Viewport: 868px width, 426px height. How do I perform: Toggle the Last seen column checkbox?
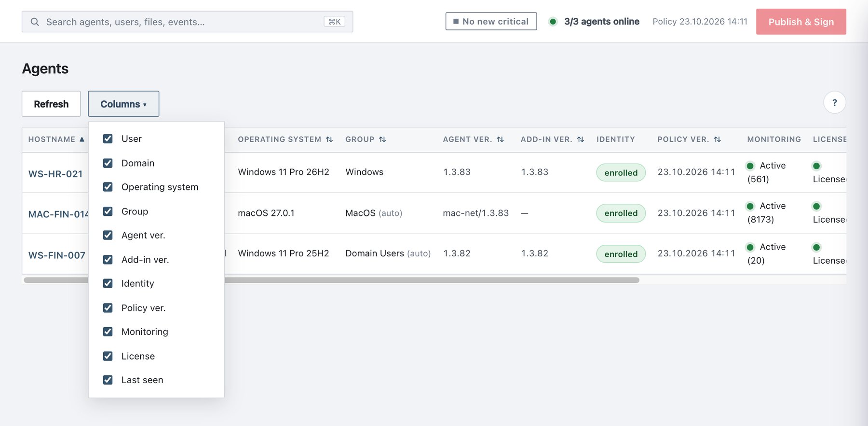[x=108, y=380]
